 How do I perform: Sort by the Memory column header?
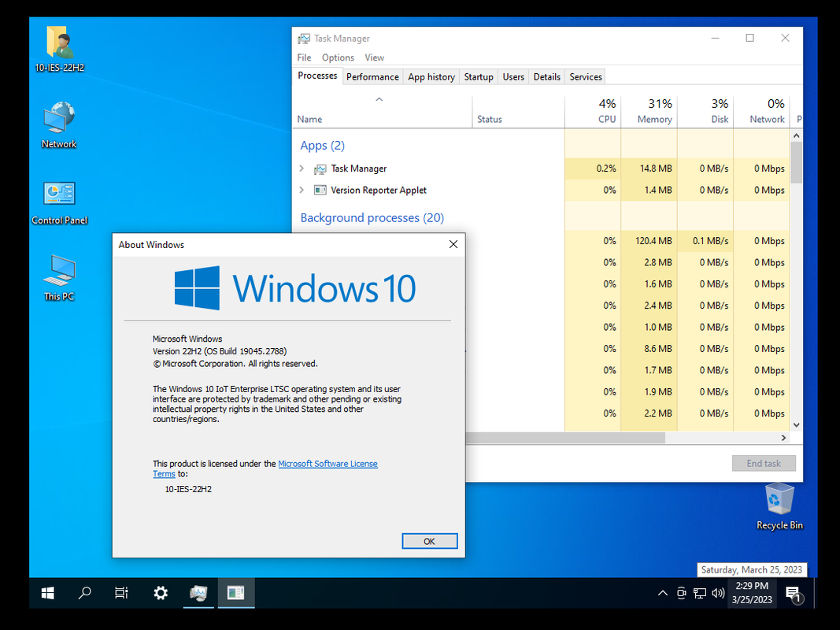pos(649,112)
